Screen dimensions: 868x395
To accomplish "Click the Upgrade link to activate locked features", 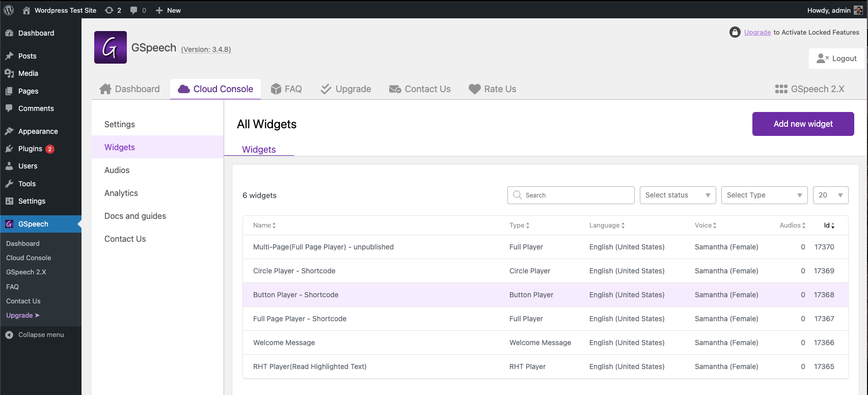I will coord(757,32).
